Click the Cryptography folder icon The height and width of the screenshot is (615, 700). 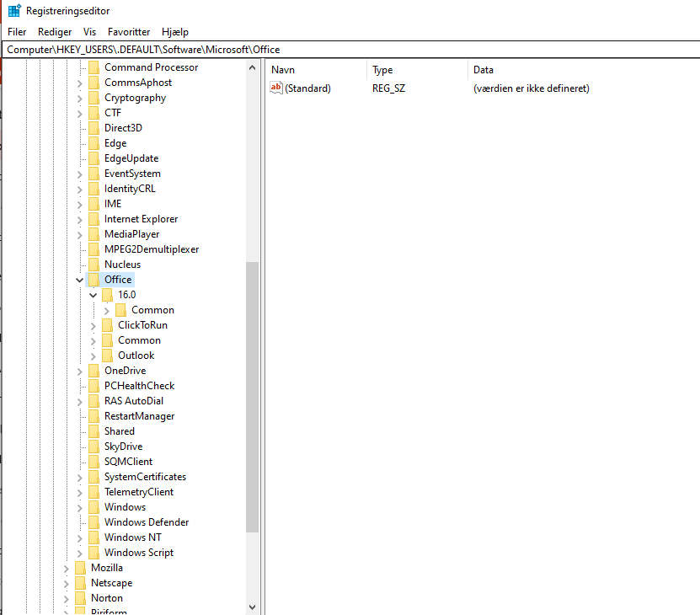coord(94,98)
